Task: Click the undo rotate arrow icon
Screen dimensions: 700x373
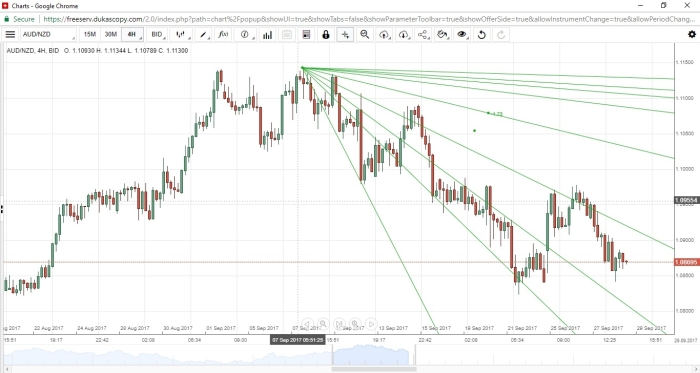Action: (482, 34)
